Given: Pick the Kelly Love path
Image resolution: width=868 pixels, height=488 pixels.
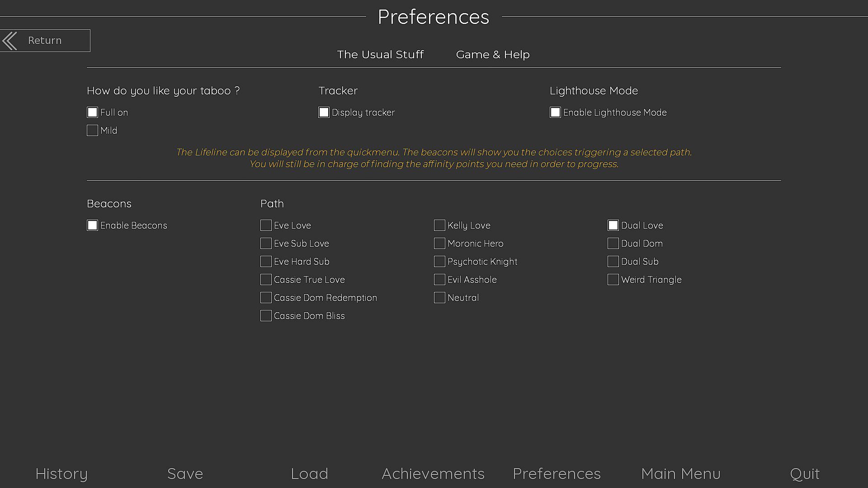Looking at the screenshot, I should click(440, 225).
